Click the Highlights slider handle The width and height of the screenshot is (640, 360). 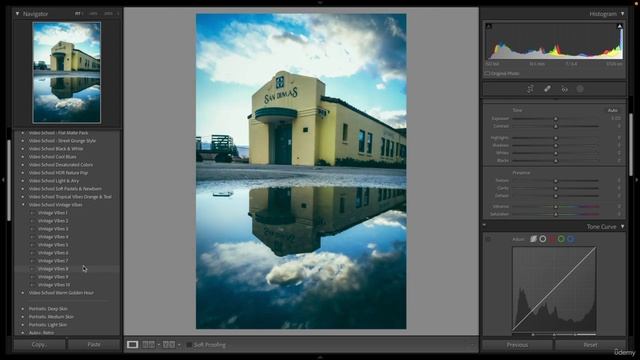point(556,138)
